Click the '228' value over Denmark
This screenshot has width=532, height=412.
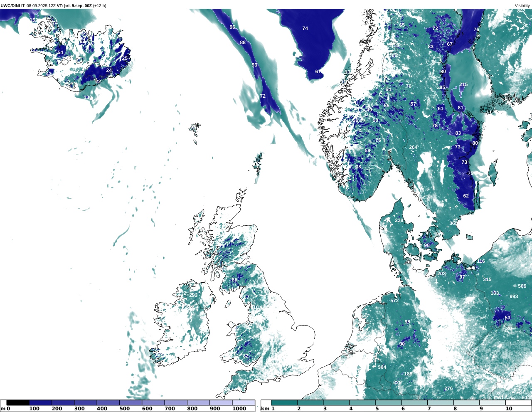[x=399, y=220]
